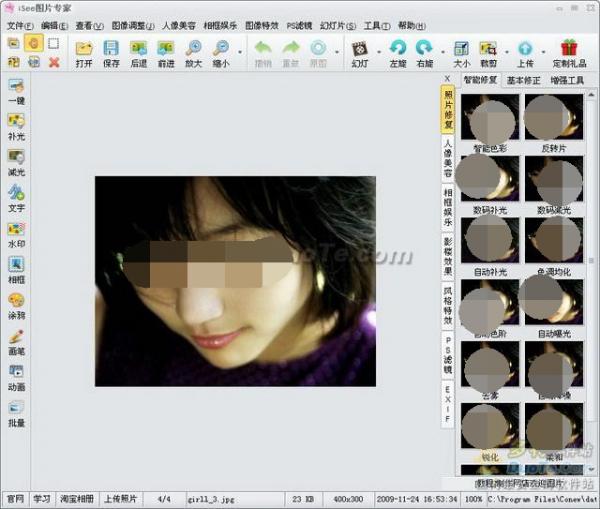The width and height of the screenshot is (600, 509).
Task: Select the vertical 风格特效 tab
Action: 448,305
